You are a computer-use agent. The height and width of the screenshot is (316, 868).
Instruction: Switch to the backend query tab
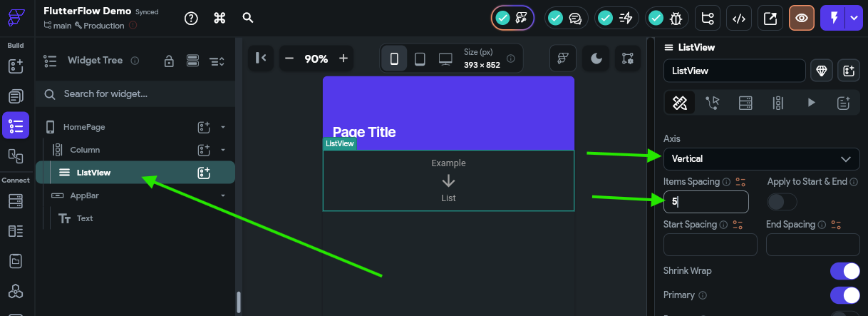745,103
